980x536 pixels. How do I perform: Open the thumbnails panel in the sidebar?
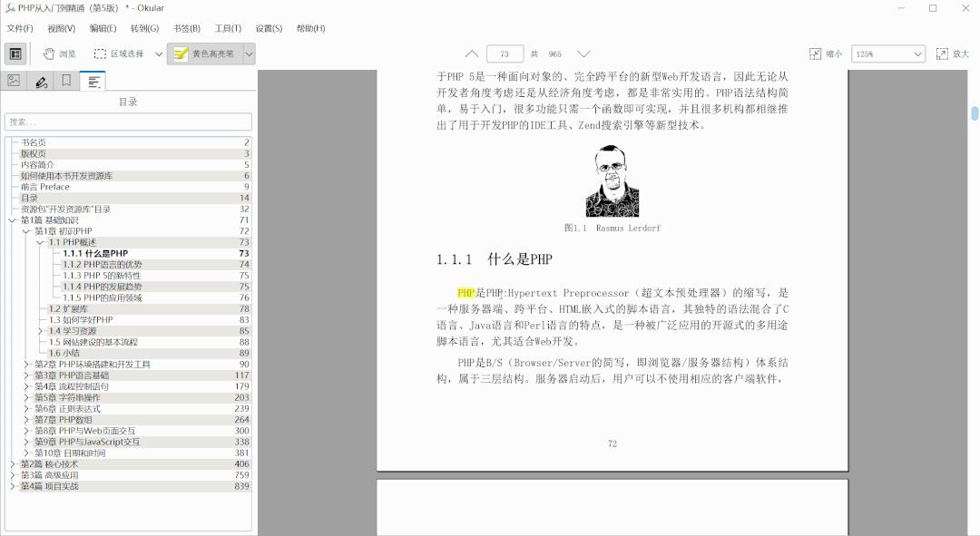coord(15,80)
